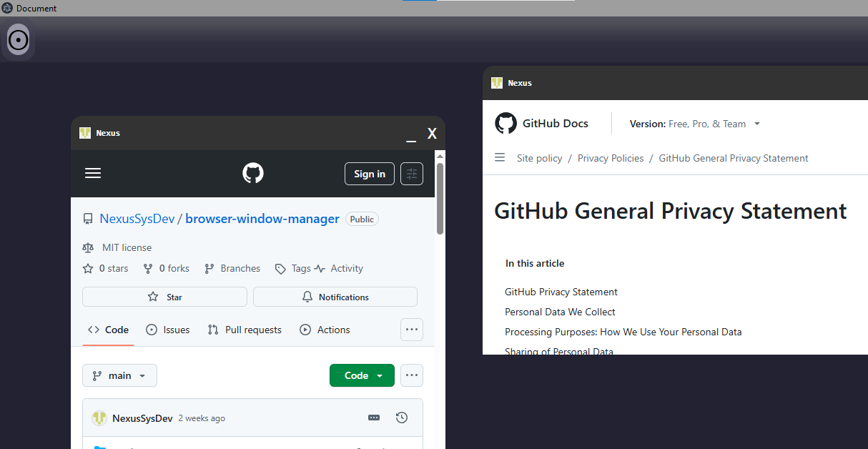Click the repo window vertical scrollbar thumb

point(440,198)
